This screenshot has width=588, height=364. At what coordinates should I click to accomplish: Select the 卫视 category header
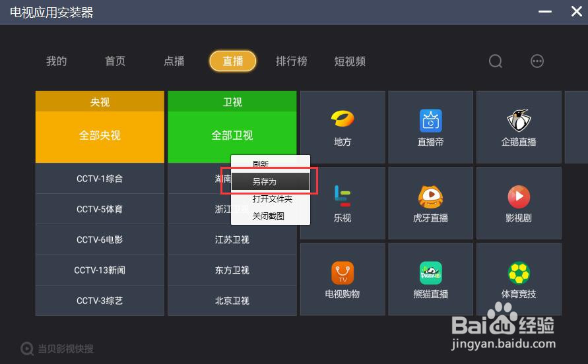[x=232, y=102]
